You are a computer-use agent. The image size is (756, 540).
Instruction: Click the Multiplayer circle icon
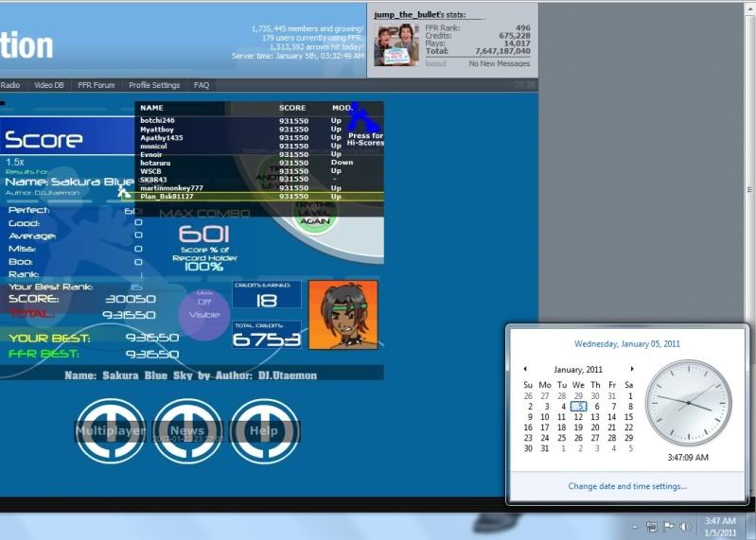(x=110, y=431)
